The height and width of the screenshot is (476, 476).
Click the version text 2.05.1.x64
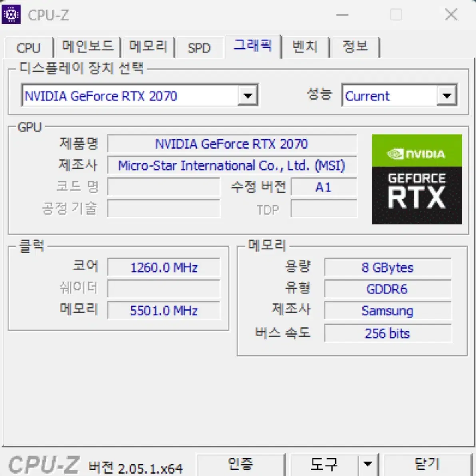(x=150, y=469)
